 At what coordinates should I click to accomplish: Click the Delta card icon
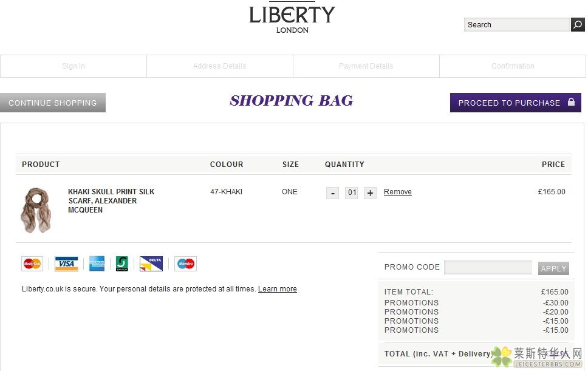[x=151, y=264]
